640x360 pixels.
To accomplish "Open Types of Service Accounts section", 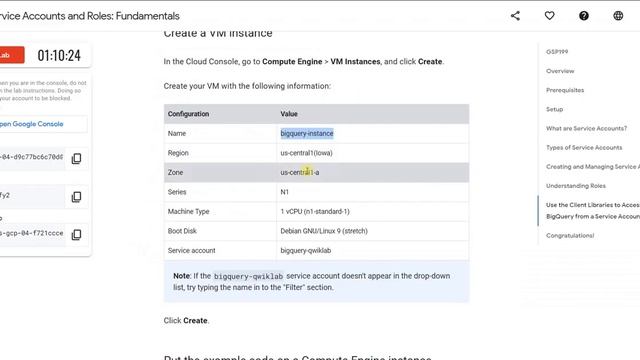I will tap(584, 148).
